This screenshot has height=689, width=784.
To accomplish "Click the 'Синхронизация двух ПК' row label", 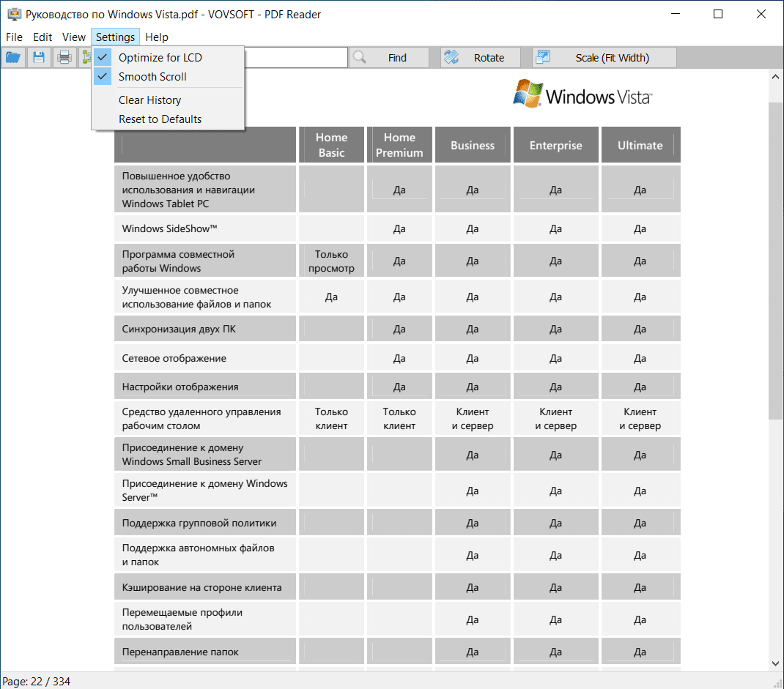I will click(x=179, y=329).
